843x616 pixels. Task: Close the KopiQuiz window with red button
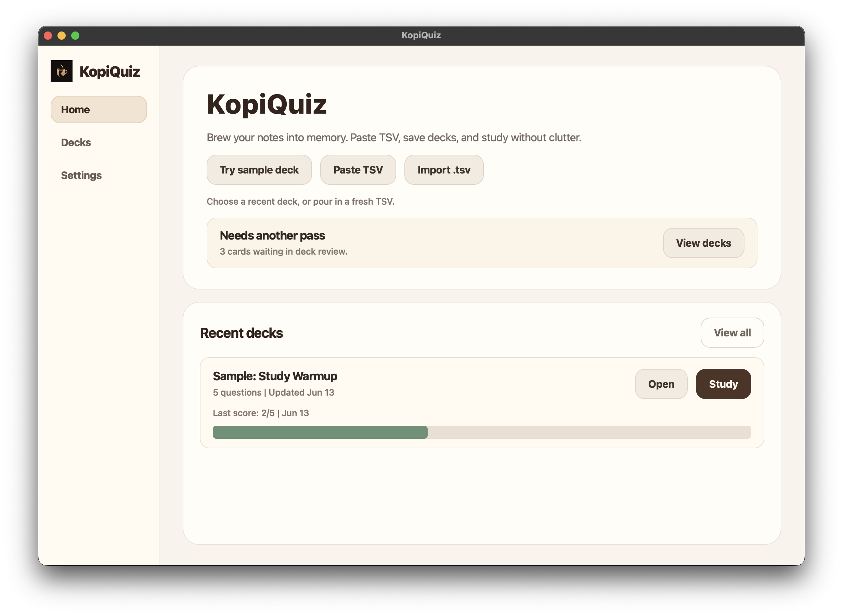point(48,36)
